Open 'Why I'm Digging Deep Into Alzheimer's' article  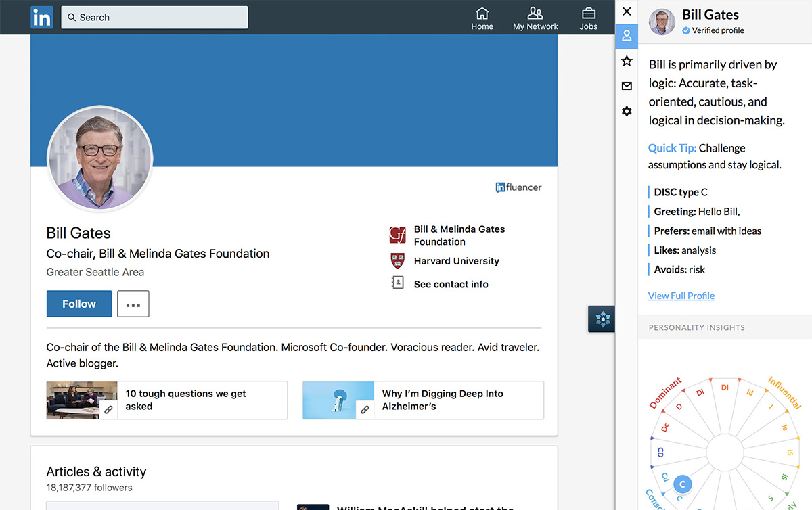[423, 400]
